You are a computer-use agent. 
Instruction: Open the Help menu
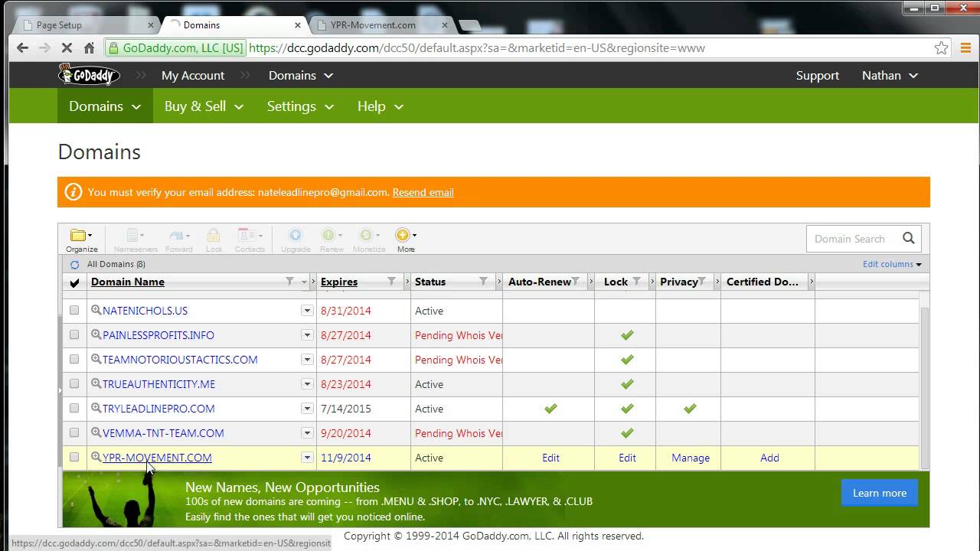click(x=380, y=106)
